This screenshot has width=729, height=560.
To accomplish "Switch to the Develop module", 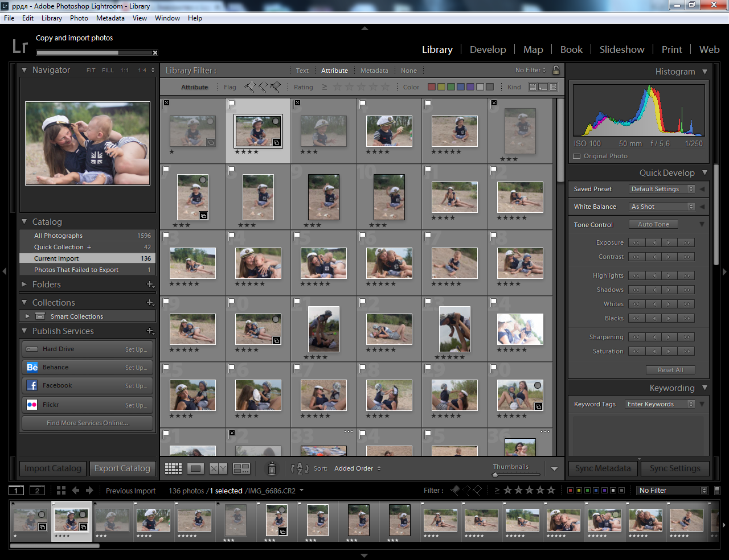I will [488, 50].
